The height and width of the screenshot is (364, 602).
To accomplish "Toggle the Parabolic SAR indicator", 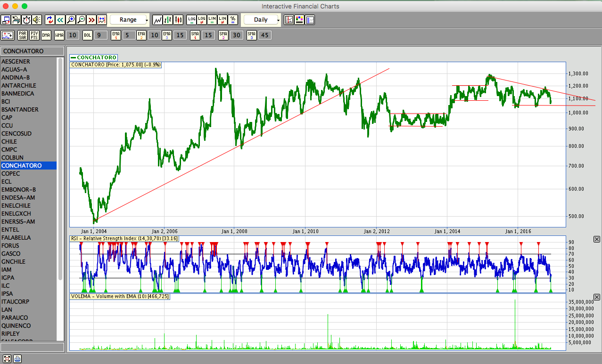I will tap(23, 35).
